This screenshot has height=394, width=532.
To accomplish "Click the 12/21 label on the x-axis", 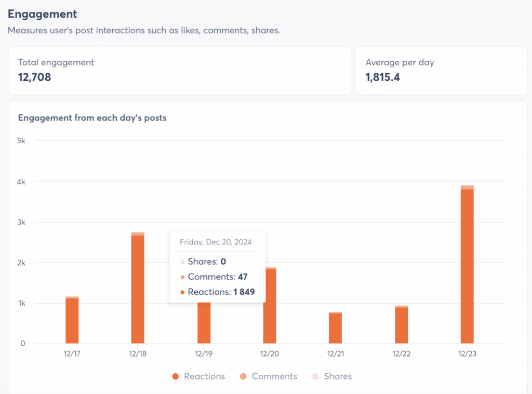I will pos(335,354).
